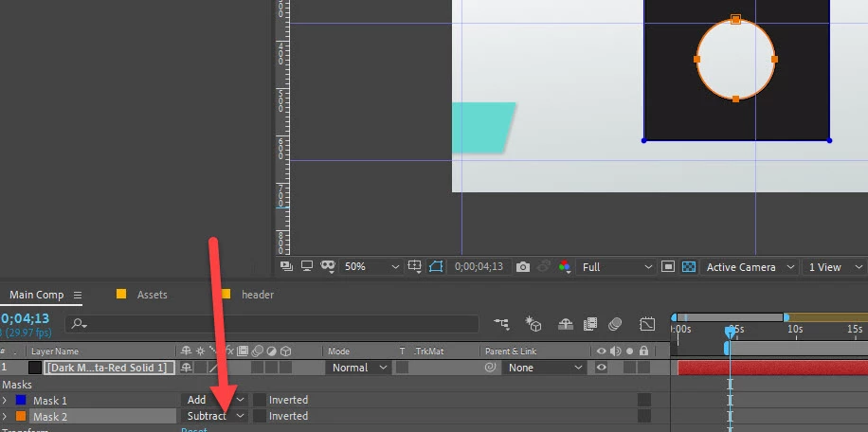This screenshot has height=432, width=868.
Task: Click the Parent & Link column header
Action: 512,351
